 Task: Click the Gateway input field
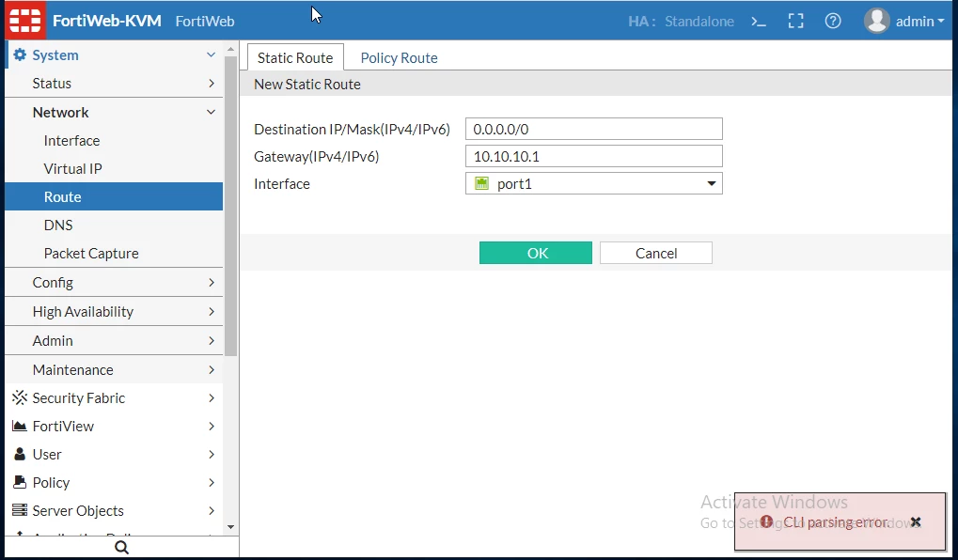594,156
